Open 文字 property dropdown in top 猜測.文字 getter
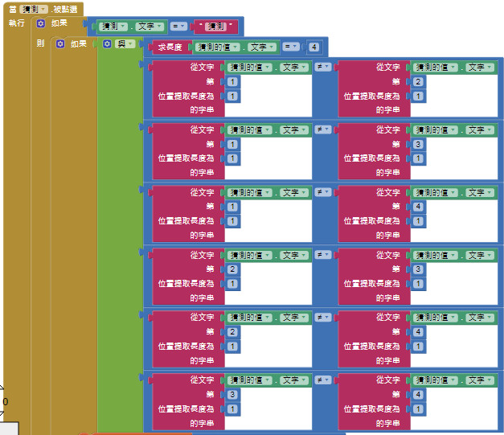Viewport: 504px width, 435px height. 150,27
